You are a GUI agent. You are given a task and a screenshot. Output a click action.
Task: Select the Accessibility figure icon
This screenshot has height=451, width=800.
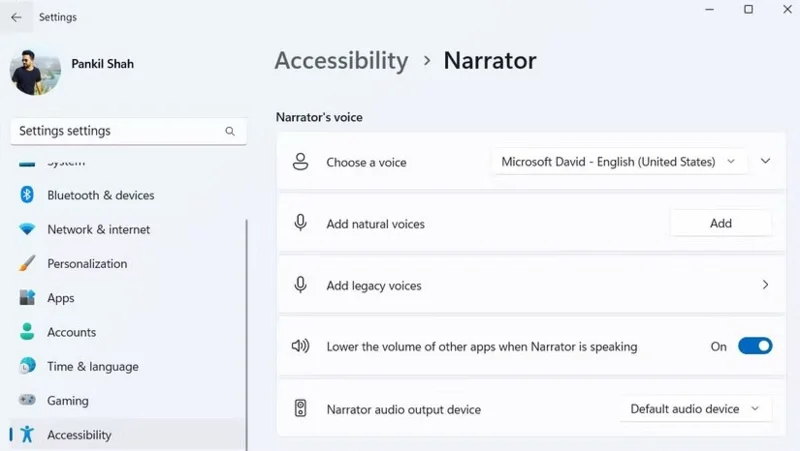[x=27, y=434]
